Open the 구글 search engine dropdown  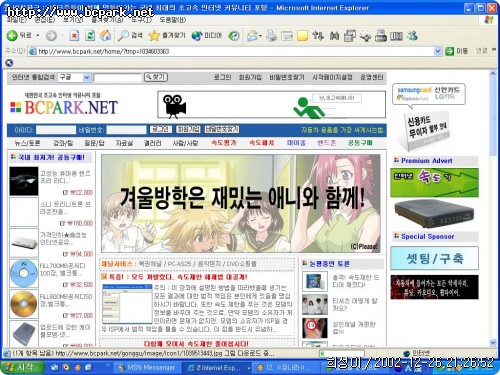(x=86, y=78)
